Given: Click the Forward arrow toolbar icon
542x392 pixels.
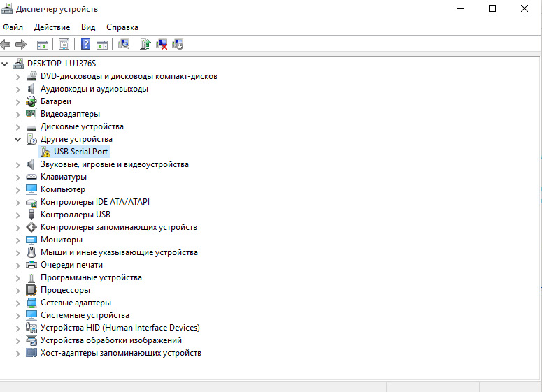Looking at the screenshot, I should click(x=21, y=44).
